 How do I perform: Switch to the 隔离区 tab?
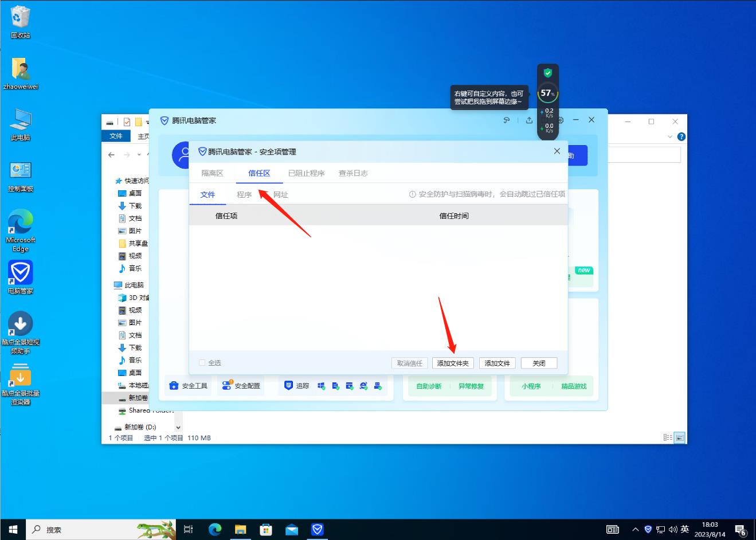click(212, 173)
